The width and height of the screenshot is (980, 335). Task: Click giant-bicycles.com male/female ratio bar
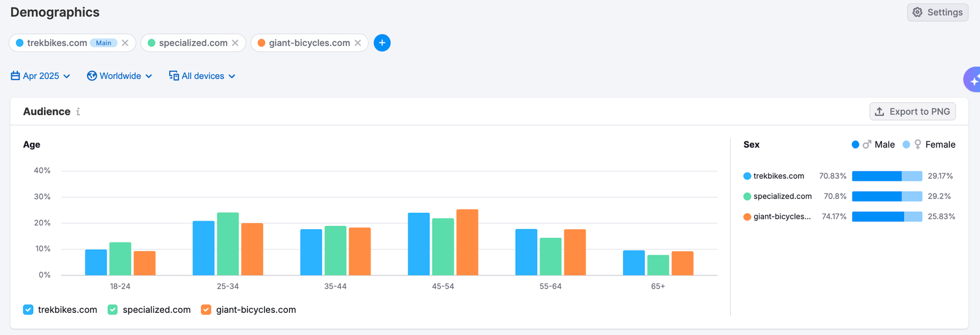tap(887, 217)
